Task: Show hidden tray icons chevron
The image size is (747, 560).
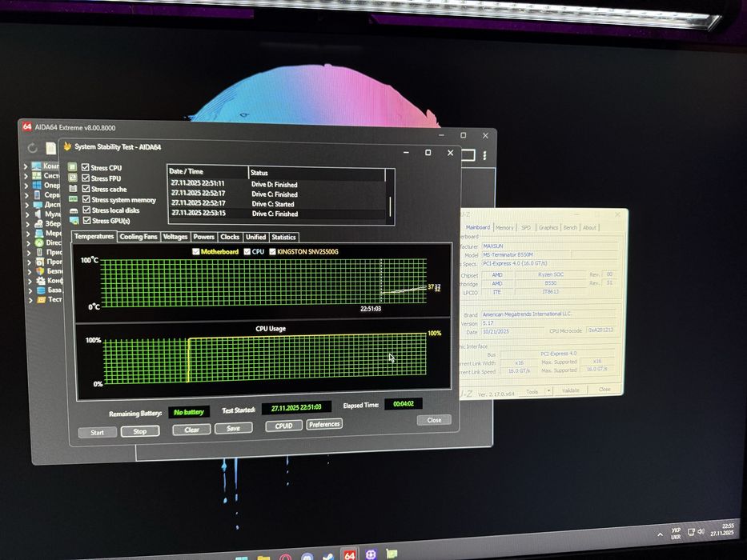Action: tap(660, 534)
